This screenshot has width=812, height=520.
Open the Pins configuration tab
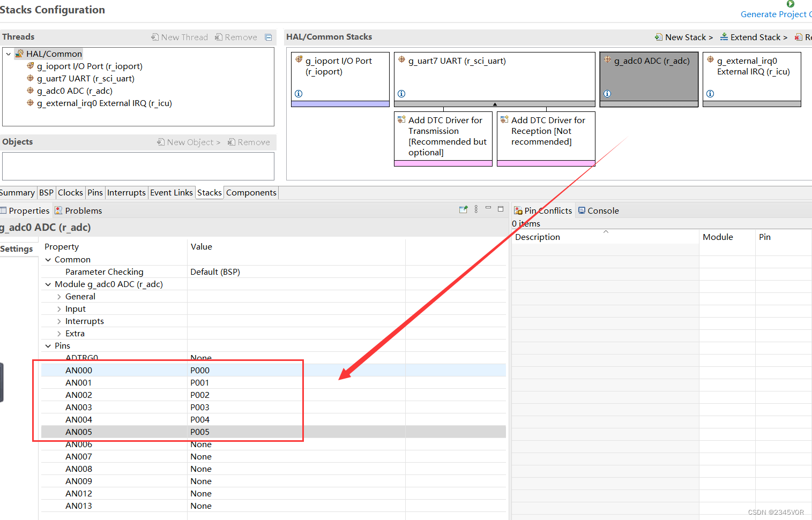pyautogui.click(x=95, y=193)
